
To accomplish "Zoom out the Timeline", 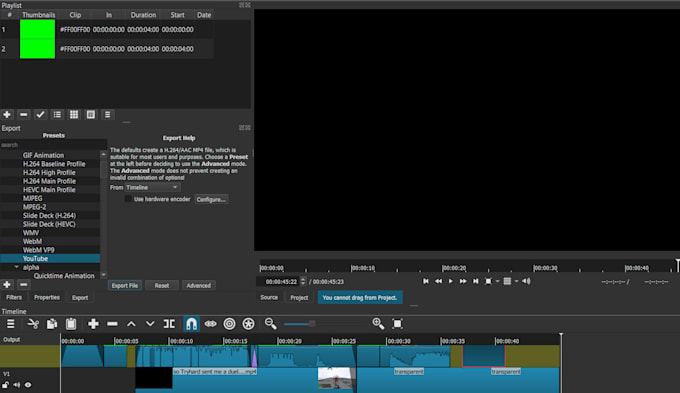I will click(x=271, y=324).
